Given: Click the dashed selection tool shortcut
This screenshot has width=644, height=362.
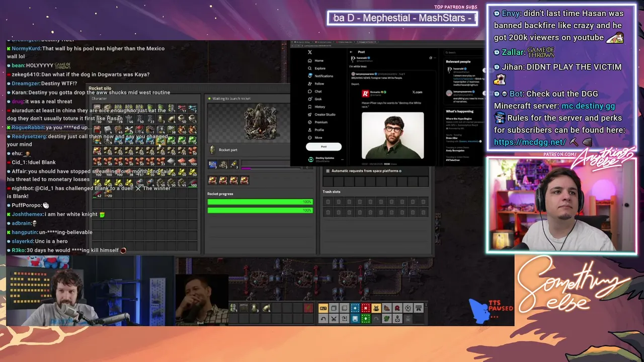Looking at the screenshot, I should (344, 308).
